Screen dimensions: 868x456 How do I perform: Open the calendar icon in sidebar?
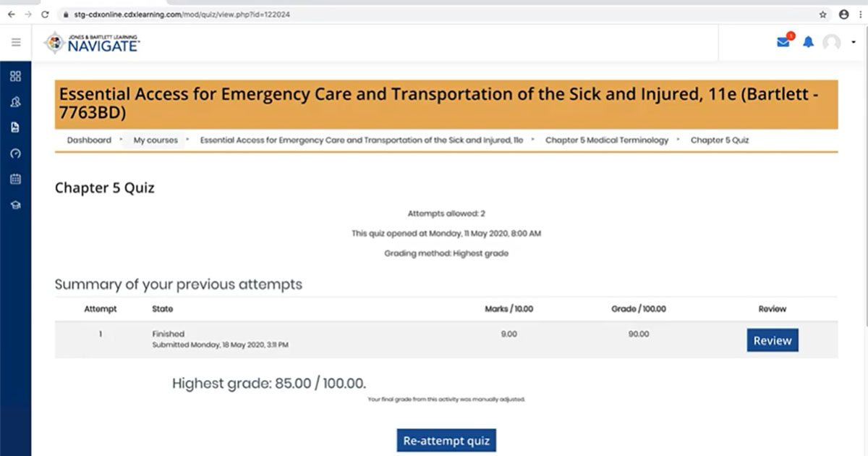(16, 179)
